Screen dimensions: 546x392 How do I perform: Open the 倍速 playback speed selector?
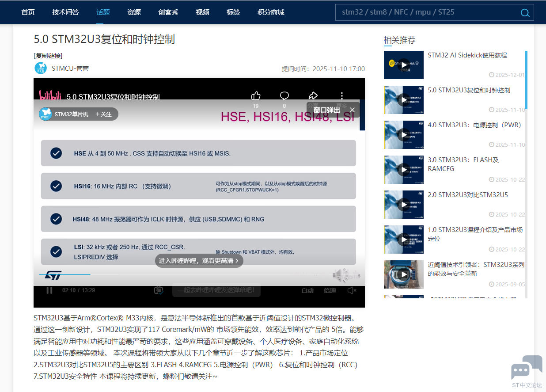(330, 290)
